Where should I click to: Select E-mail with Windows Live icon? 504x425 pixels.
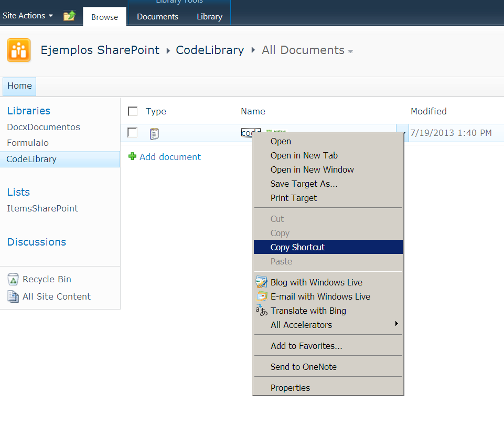pyautogui.click(x=261, y=296)
